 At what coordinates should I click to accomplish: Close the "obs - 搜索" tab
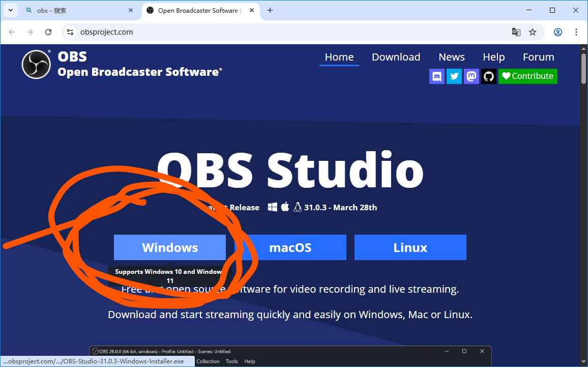(x=131, y=11)
